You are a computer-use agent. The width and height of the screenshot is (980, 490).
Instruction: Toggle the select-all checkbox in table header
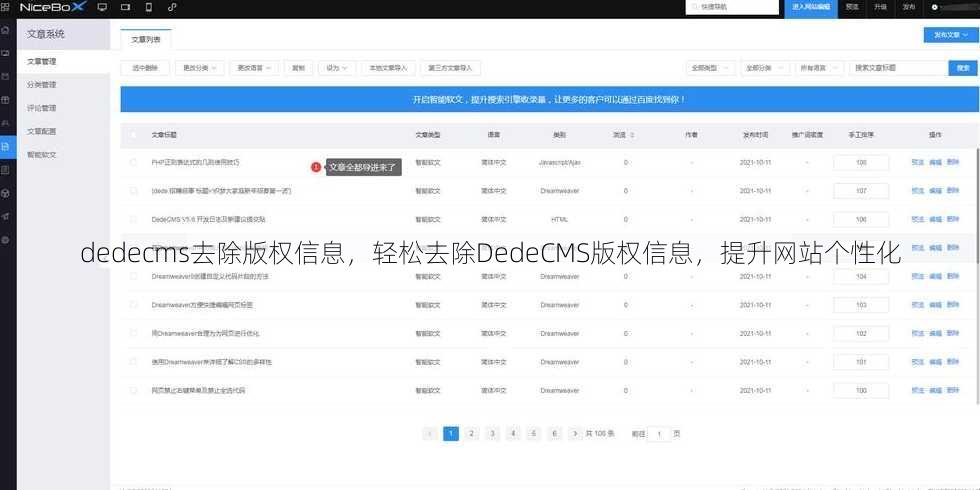point(133,135)
